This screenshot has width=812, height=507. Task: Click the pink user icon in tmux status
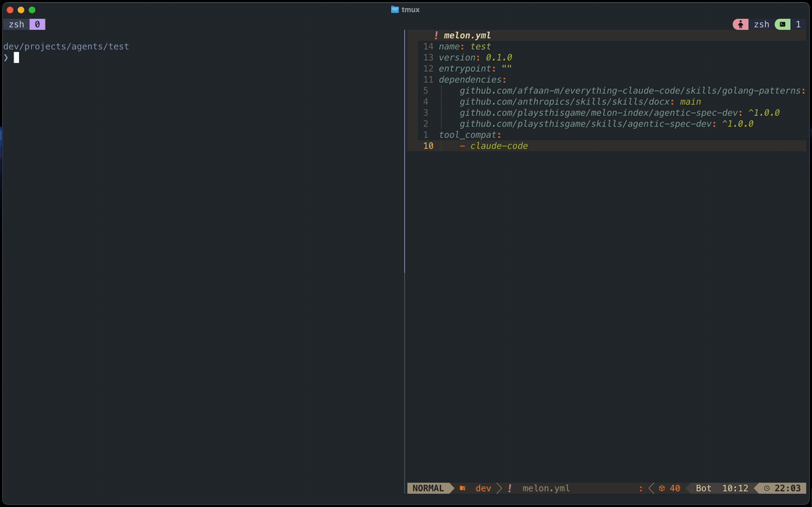(740, 24)
